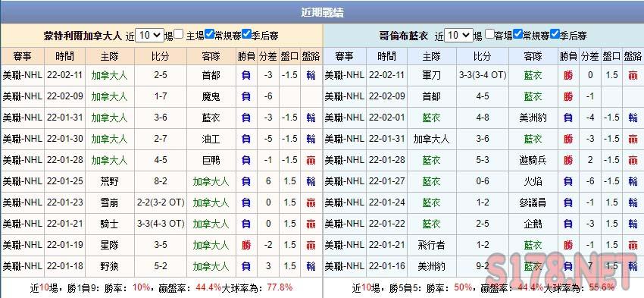
Task: Select the 魔鬼 team name
Action: coord(211,96)
